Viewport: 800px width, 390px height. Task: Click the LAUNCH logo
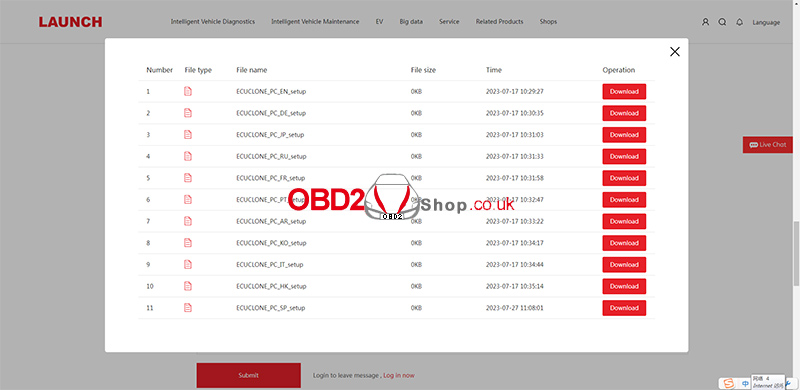70,22
